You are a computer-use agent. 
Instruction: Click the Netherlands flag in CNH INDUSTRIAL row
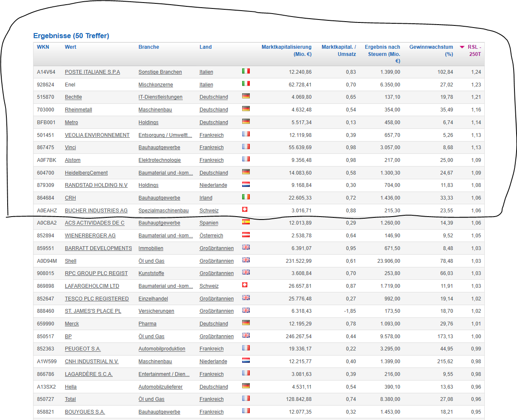pos(246,361)
